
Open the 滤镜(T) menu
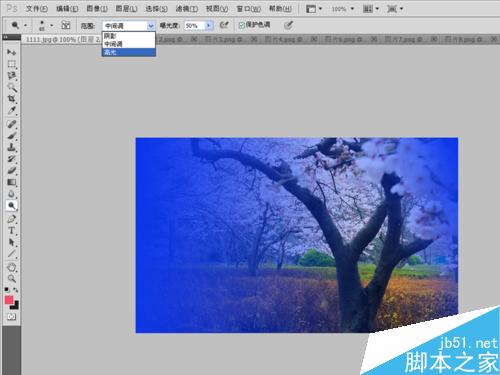tap(187, 9)
